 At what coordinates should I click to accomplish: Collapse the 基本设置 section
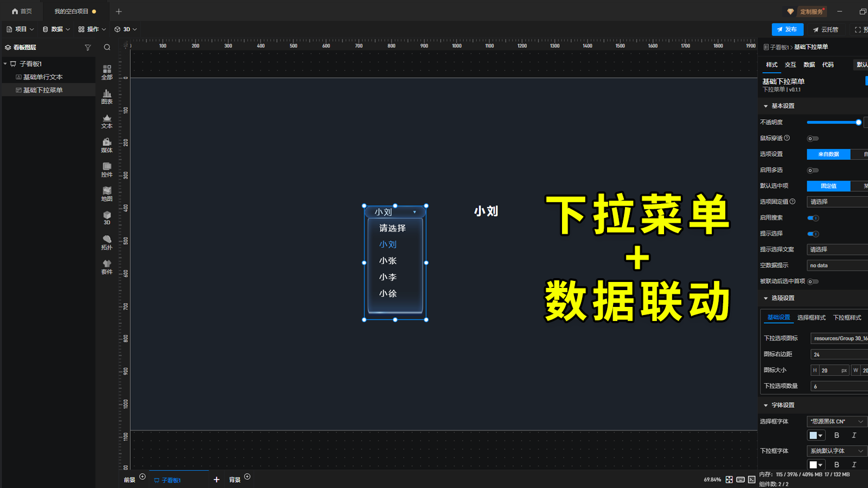coord(765,106)
